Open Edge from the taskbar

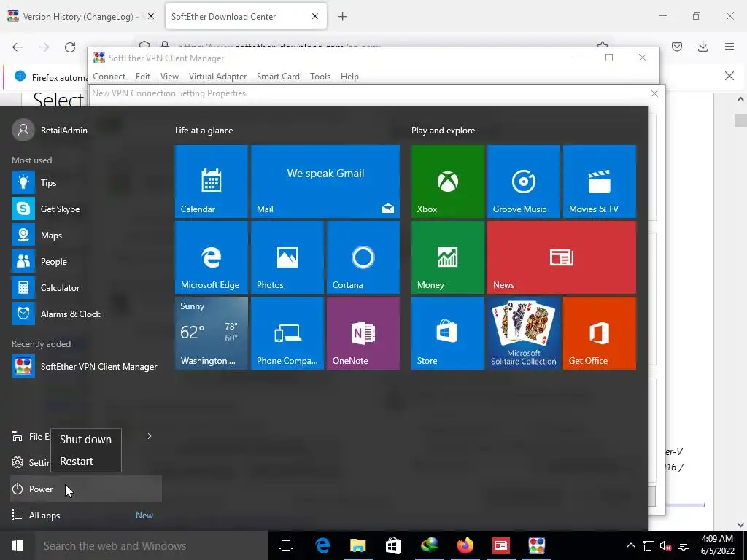point(322,545)
